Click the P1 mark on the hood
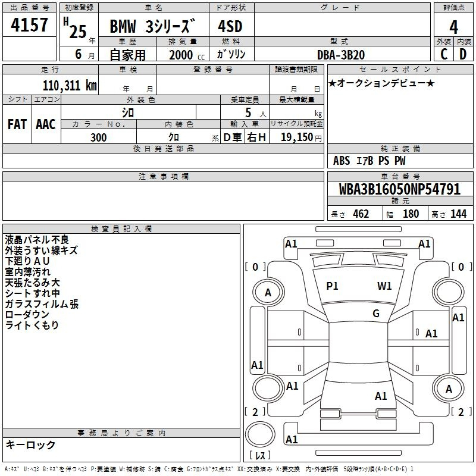 coord(332,286)
